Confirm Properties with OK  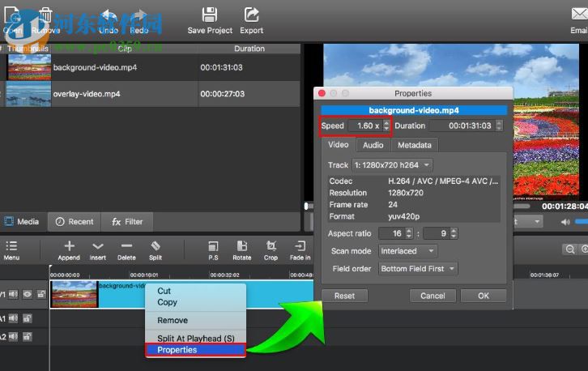coord(484,296)
